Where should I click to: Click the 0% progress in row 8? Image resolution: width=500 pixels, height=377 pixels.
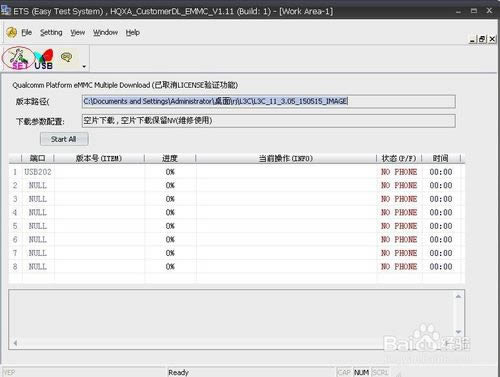170,267
